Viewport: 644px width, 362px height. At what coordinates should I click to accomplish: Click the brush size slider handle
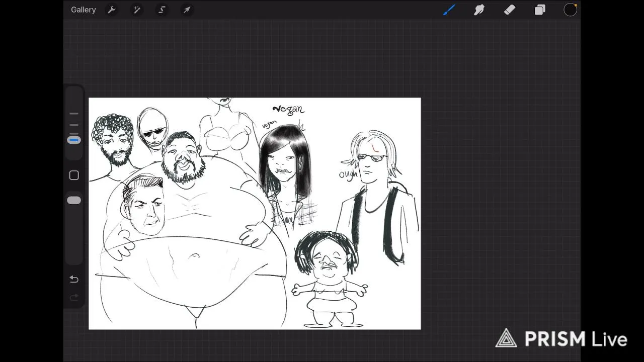click(74, 140)
